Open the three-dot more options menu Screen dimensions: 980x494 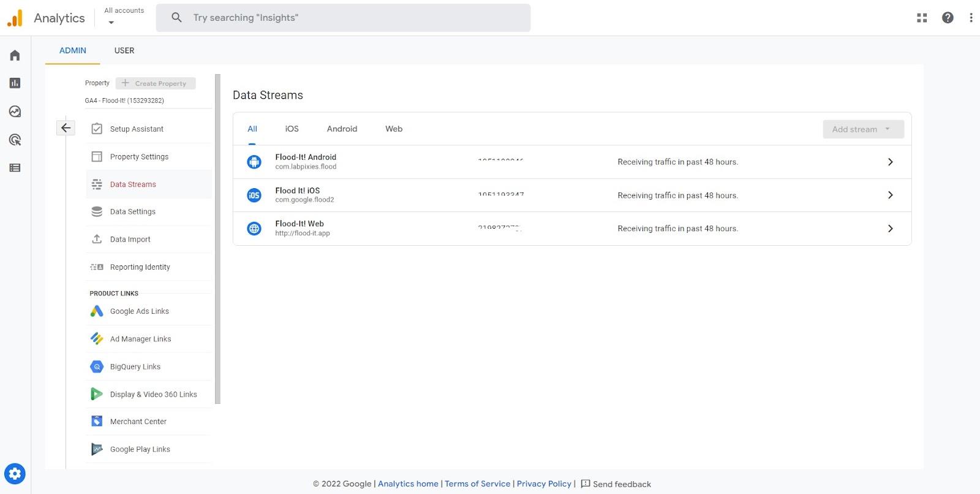(x=971, y=18)
